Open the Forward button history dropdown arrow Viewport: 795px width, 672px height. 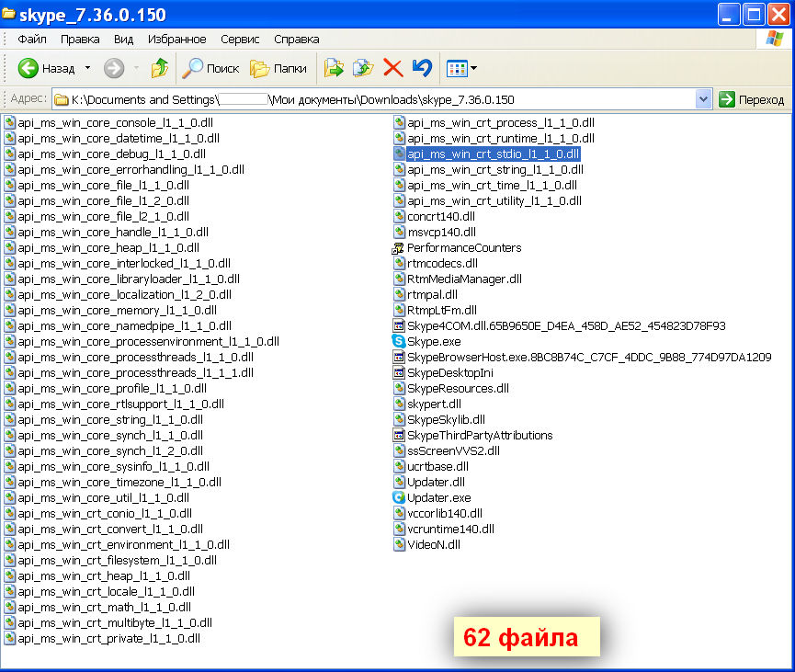click(x=136, y=68)
